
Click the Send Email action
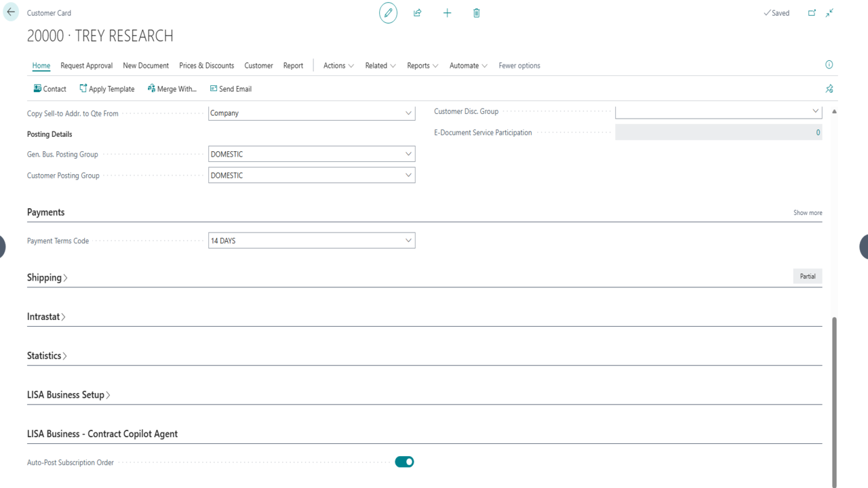[x=231, y=89]
